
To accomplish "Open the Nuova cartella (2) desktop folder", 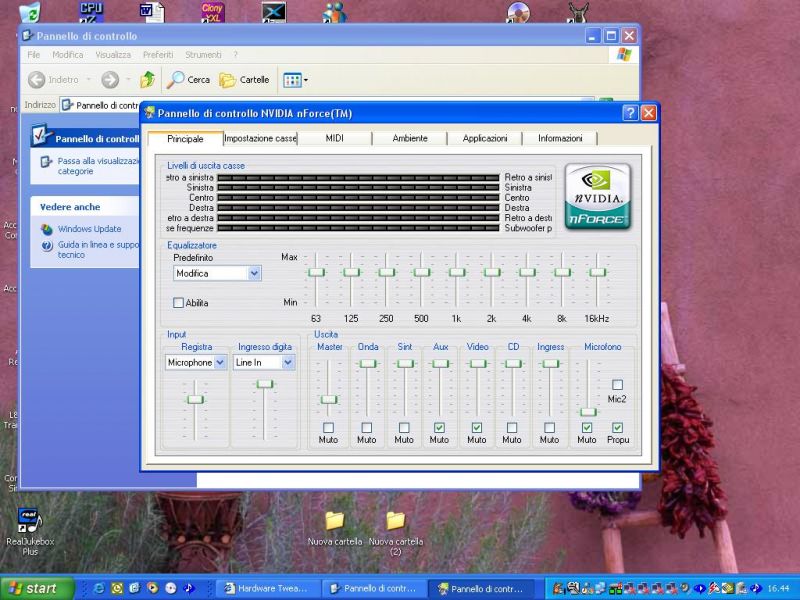I will pyautogui.click(x=395, y=521).
